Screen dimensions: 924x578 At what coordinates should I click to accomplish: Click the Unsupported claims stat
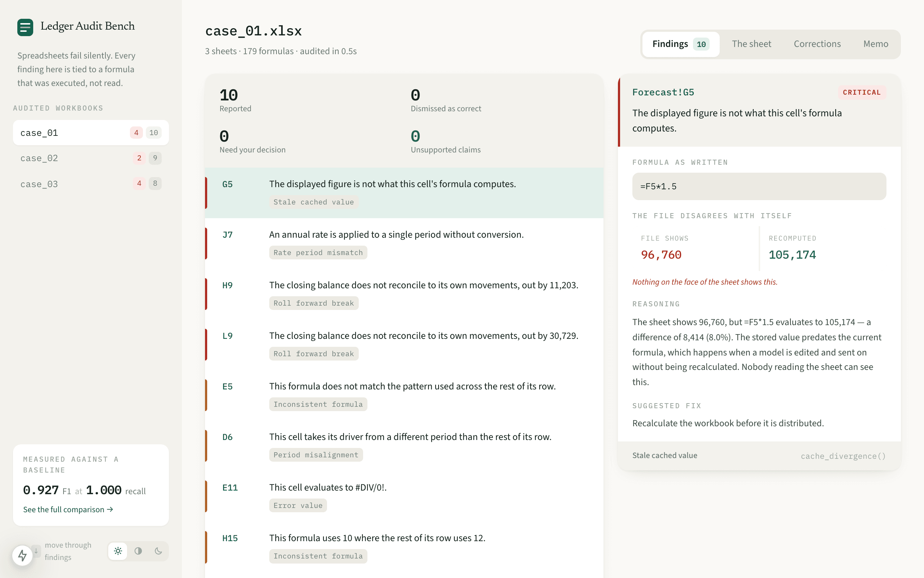(446, 142)
